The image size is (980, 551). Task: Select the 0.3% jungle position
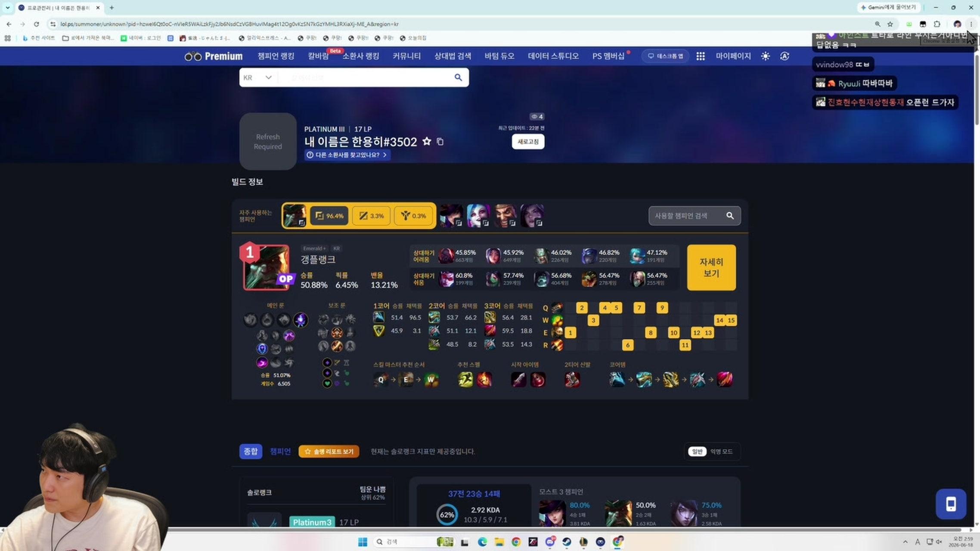click(x=413, y=216)
